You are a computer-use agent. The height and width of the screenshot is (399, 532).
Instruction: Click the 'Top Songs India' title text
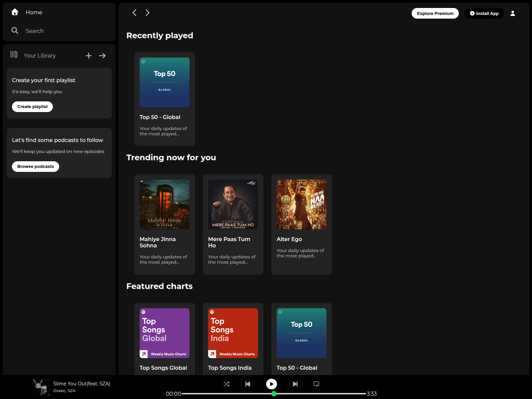230,368
